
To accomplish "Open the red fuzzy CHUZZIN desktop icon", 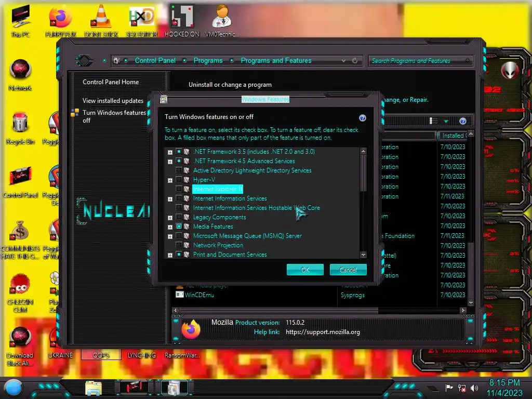I will [20, 292].
